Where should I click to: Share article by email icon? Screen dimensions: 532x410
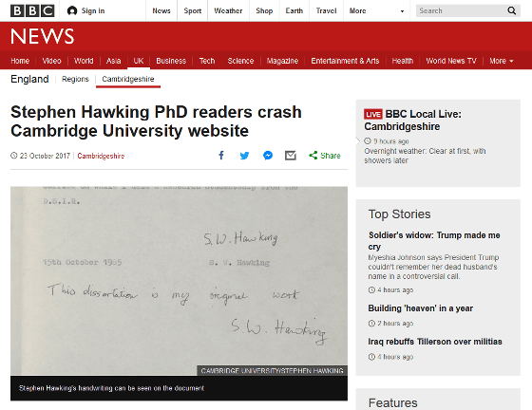coord(291,156)
